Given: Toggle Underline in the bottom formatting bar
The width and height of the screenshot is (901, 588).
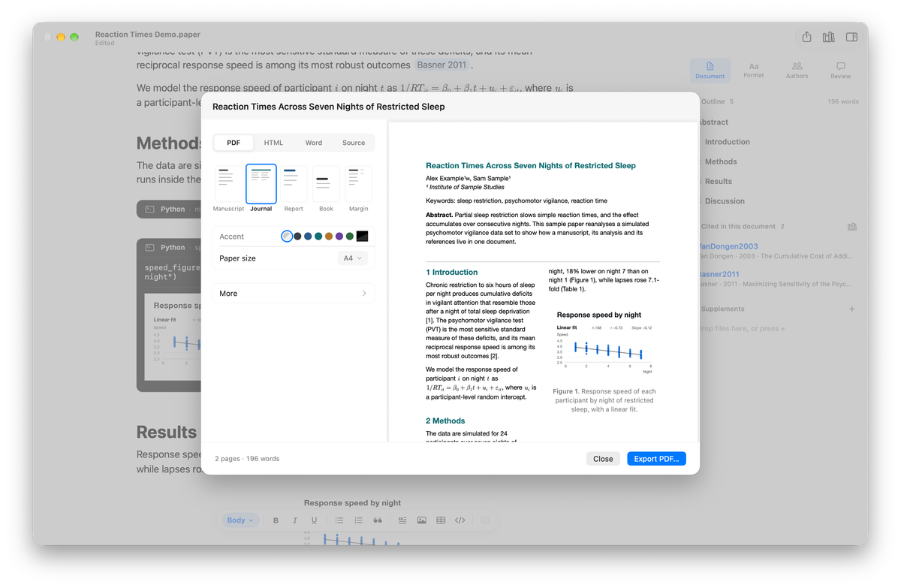Looking at the screenshot, I should coord(314,520).
